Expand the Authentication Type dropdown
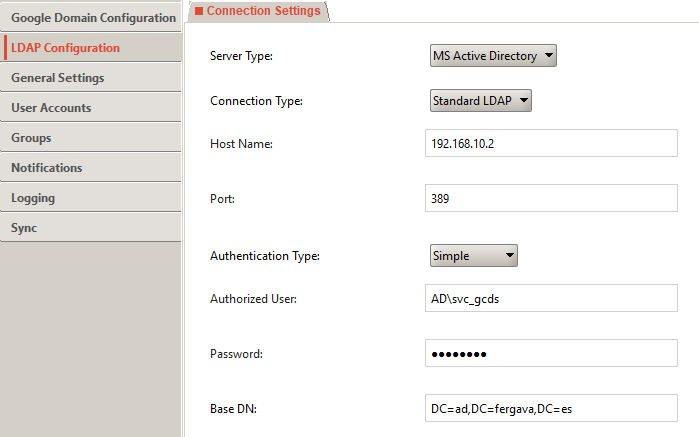Screen dimensions: 699x437 (x=473, y=256)
